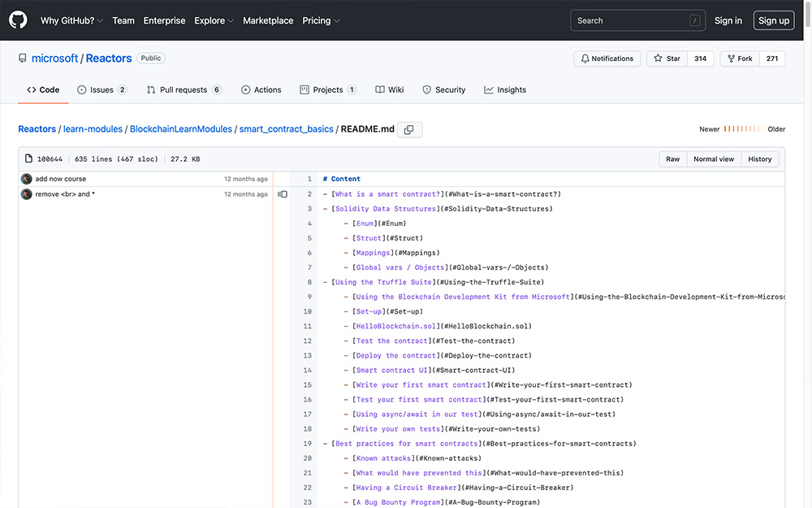Open the 'add now course' commit
Viewport: 812px width, 508px height.
[x=61, y=179]
